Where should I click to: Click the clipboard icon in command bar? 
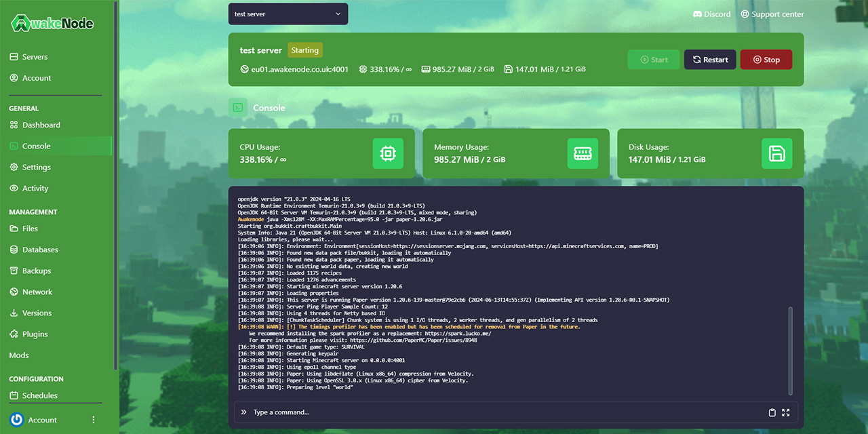tap(772, 412)
